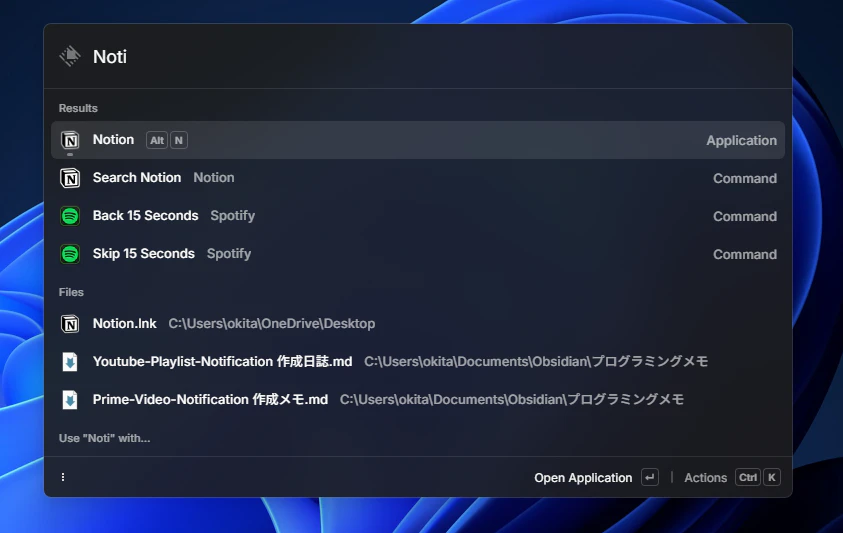The image size is (843, 533).
Task: Click the Application label on Notion row
Action: (x=741, y=140)
